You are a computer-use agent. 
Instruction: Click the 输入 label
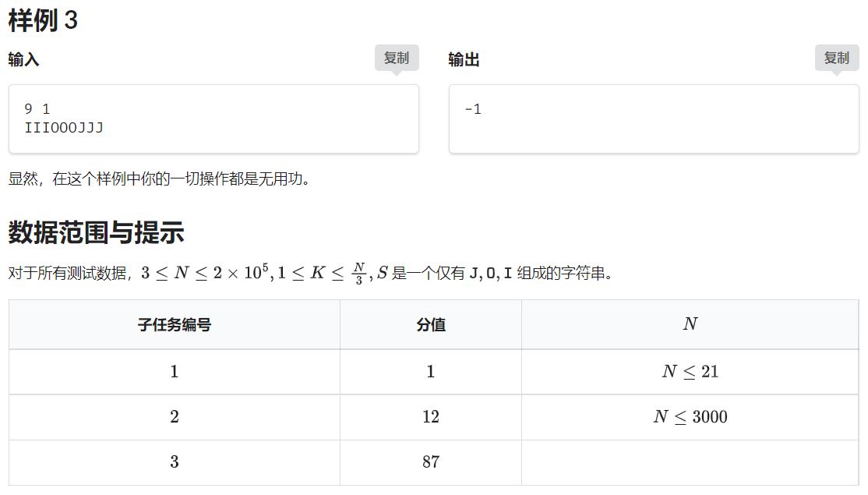[x=23, y=59]
